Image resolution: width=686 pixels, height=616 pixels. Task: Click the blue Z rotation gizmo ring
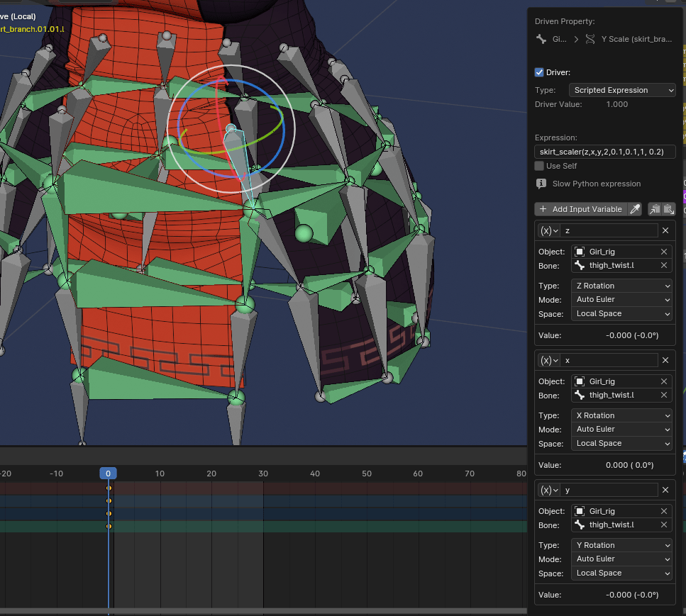pos(285,131)
